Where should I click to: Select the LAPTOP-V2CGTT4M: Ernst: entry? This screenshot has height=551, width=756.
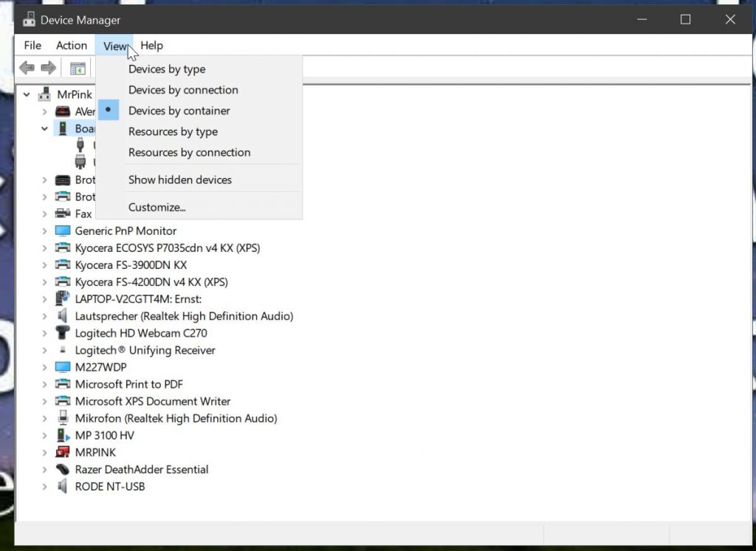coord(138,299)
